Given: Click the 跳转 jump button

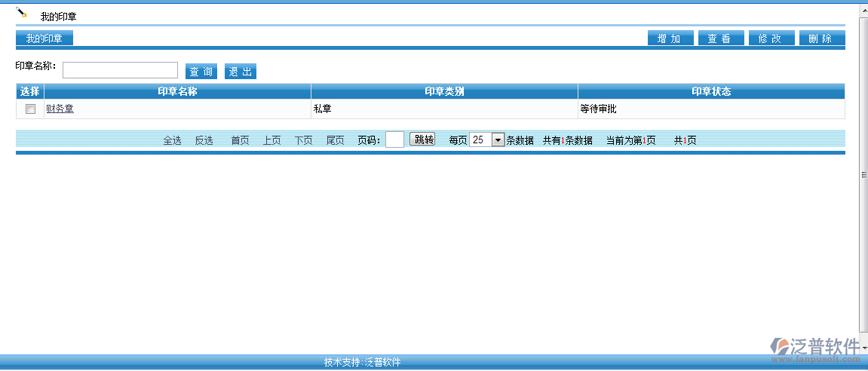Looking at the screenshot, I should [422, 139].
